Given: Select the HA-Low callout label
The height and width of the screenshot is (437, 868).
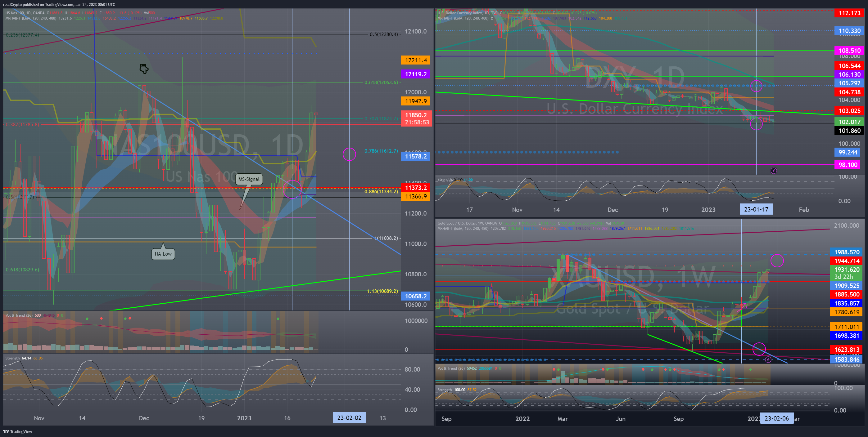Looking at the screenshot, I should pos(163,254).
